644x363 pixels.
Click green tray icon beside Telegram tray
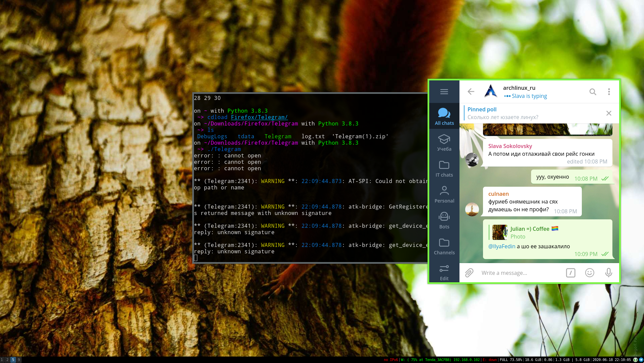click(635, 360)
